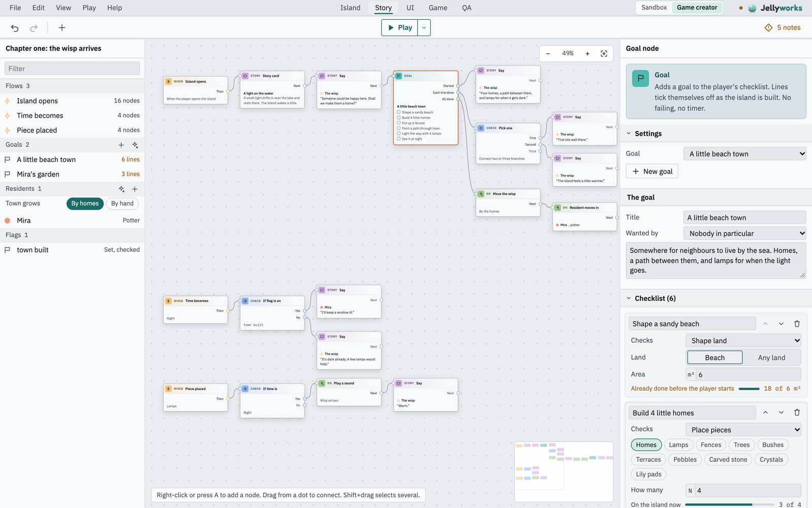Viewport: 812px width, 508px height.
Task: Open the Help menu
Action: pos(115,8)
